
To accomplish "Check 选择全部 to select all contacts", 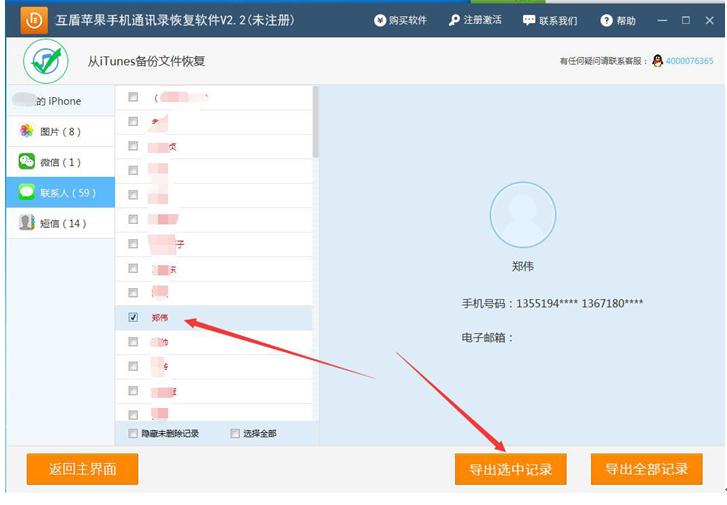I will (x=235, y=433).
